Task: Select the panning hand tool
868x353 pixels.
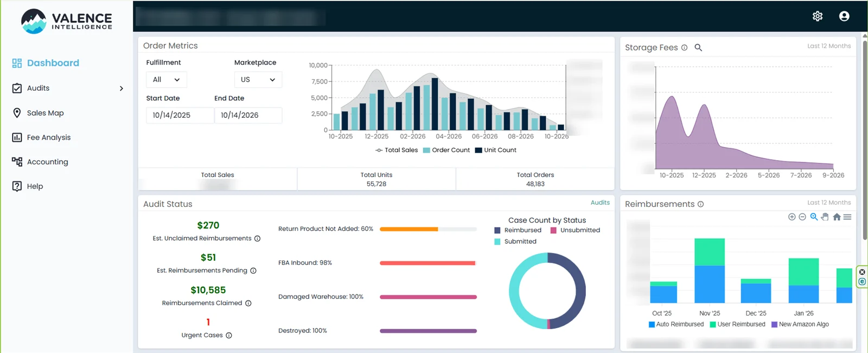Action: (x=825, y=217)
